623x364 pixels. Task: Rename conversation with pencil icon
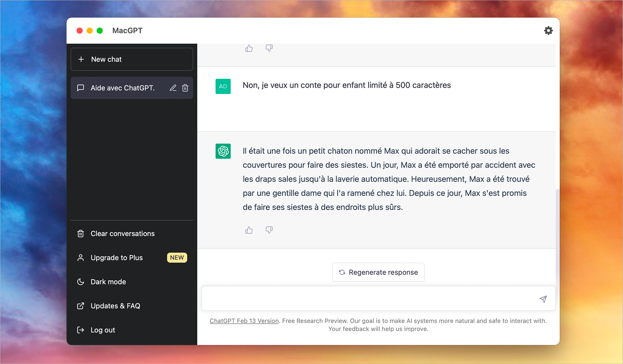(173, 88)
